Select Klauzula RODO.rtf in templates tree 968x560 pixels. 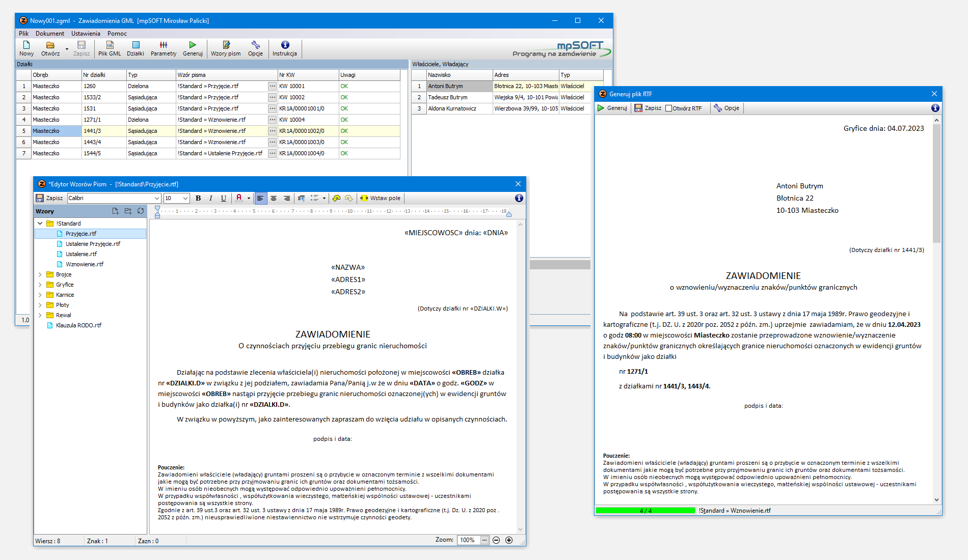pyautogui.click(x=78, y=325)
